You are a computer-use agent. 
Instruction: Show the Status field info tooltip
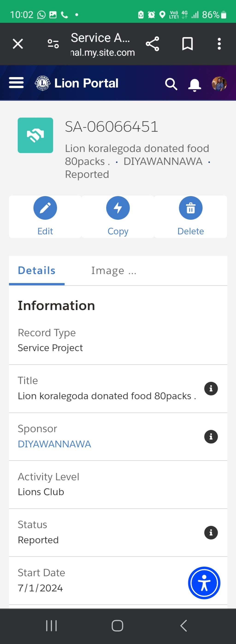click(x=211, y=533)
